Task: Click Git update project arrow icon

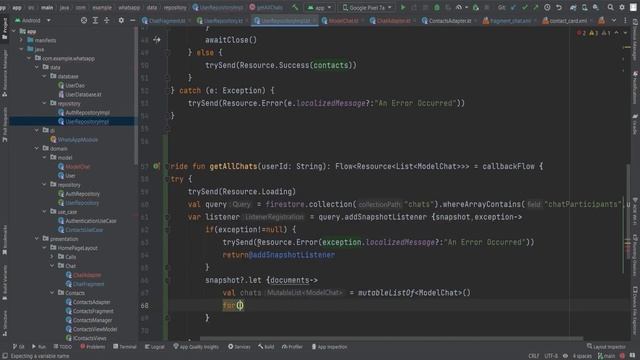Action: pos(513,7)
